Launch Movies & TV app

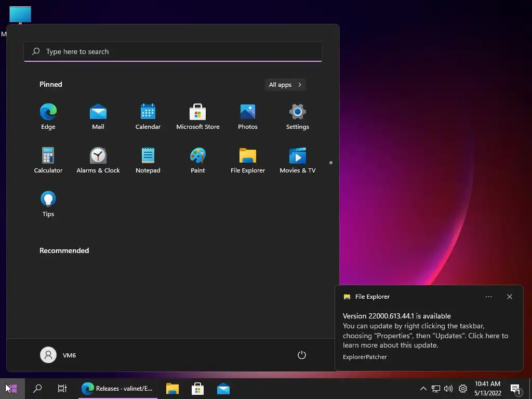(x=298, y=161)
